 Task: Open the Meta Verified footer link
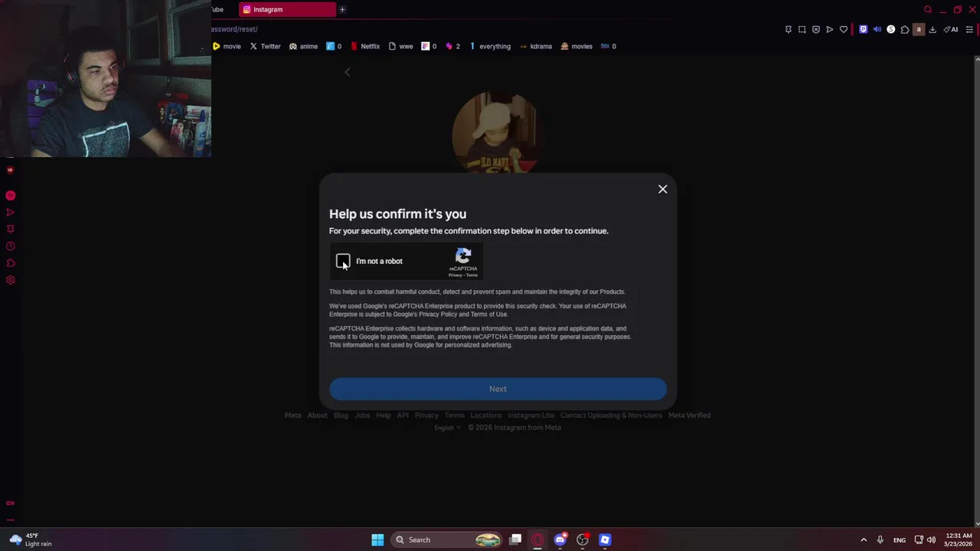click(x=689, y=415)
